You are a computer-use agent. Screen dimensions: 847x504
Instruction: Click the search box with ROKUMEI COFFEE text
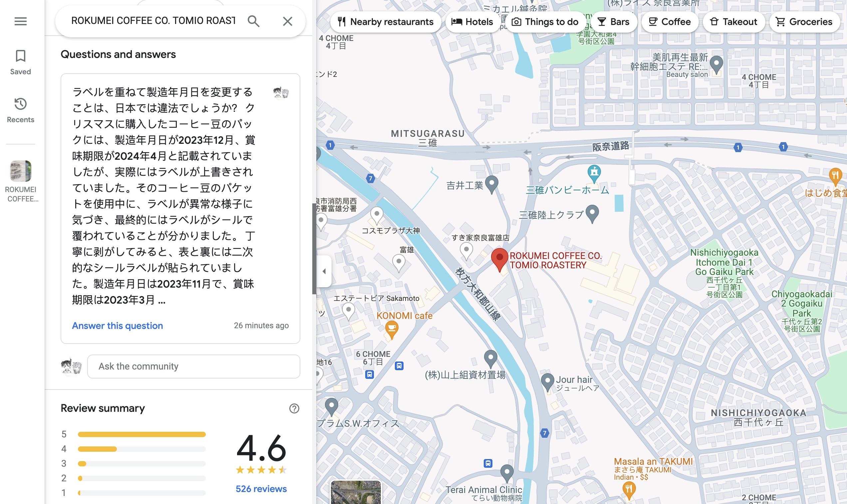[x=153, y=21]
